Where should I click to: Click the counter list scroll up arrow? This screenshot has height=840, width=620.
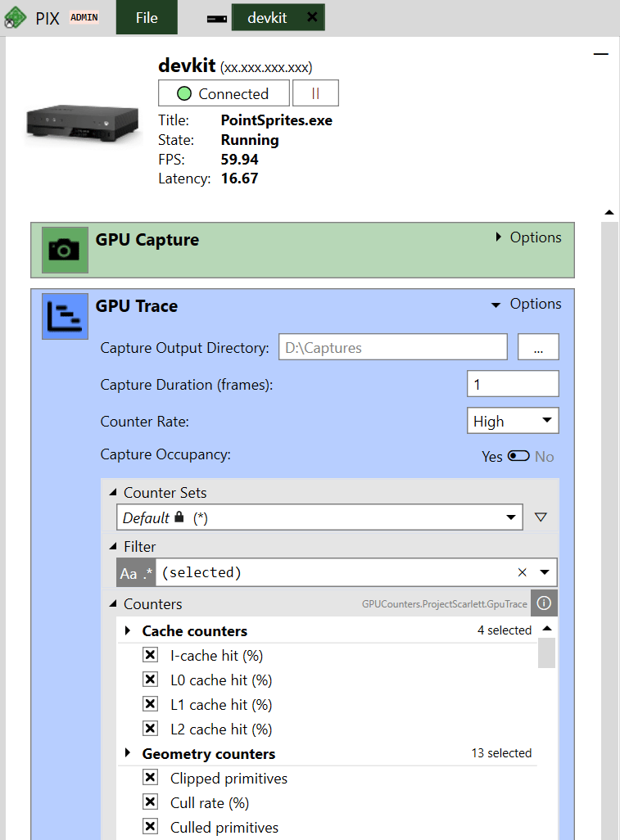[546, 629]
